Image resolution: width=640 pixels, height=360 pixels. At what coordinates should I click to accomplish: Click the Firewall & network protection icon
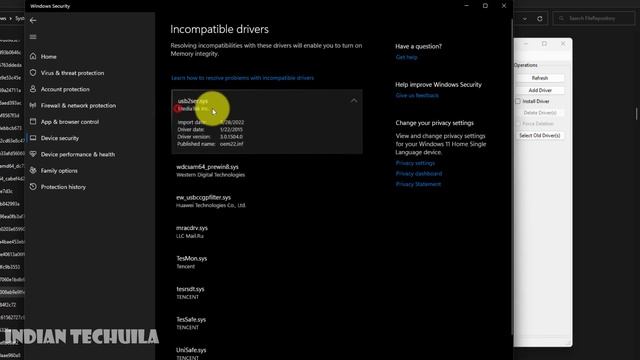pos(33,105)
